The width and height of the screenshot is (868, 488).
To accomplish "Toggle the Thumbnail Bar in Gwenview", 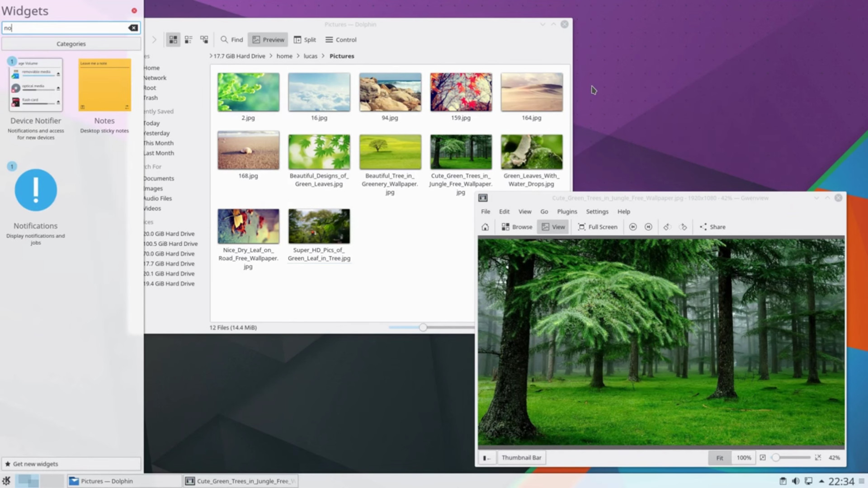I will pos(521,458).
